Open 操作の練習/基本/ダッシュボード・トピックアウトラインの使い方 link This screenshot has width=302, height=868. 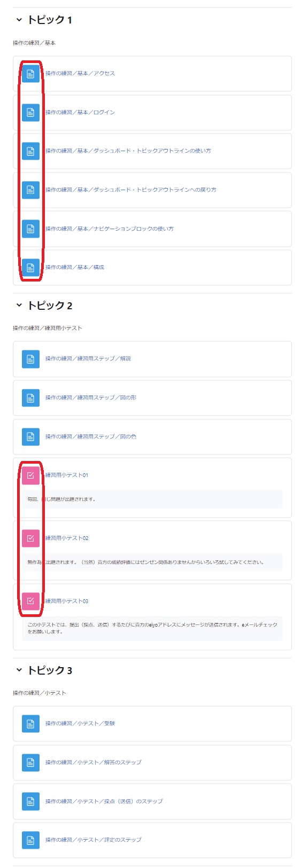pos(128,151)
